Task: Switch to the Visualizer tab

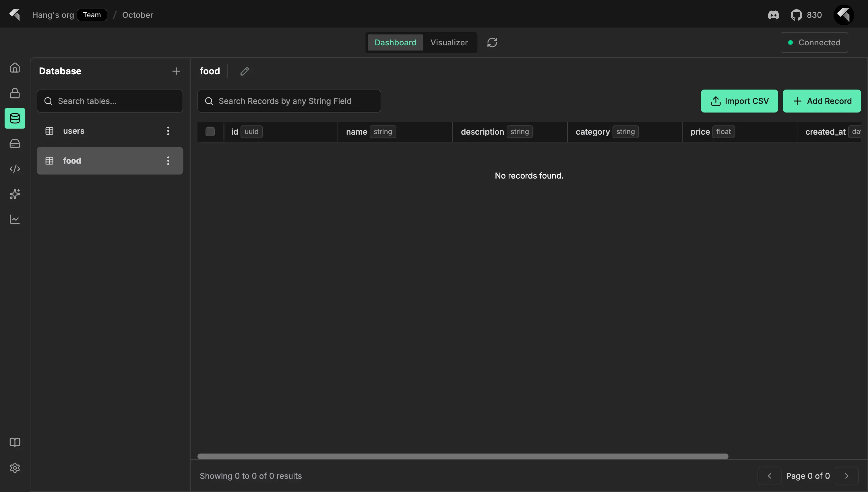Action: point(449,42)
